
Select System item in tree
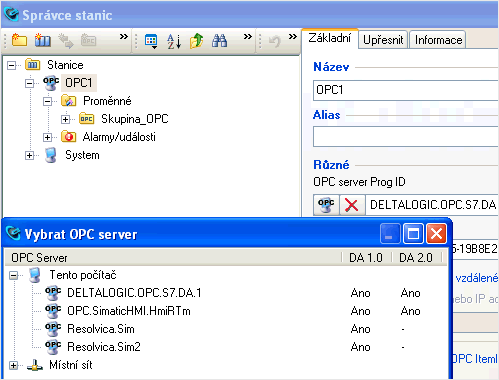coord(82,155)
